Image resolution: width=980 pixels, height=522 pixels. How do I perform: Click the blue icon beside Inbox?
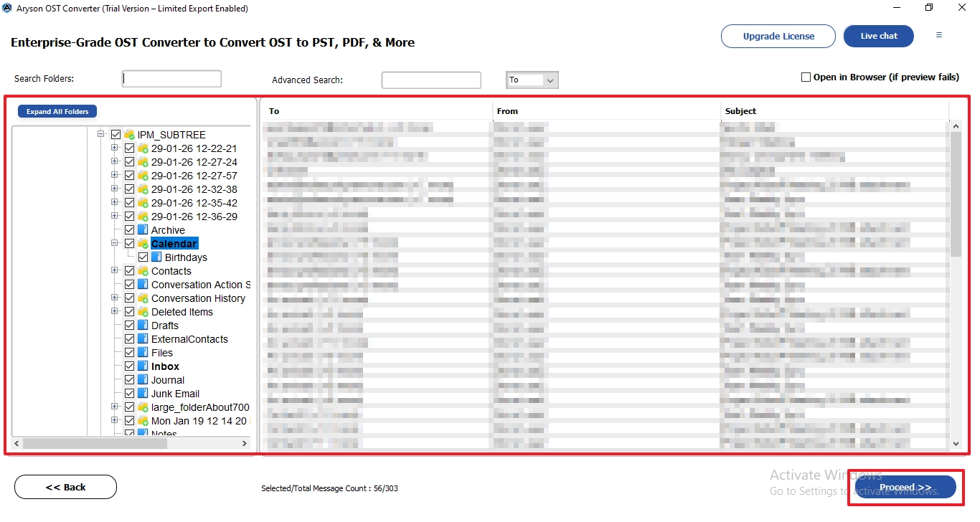coord(143,366)
